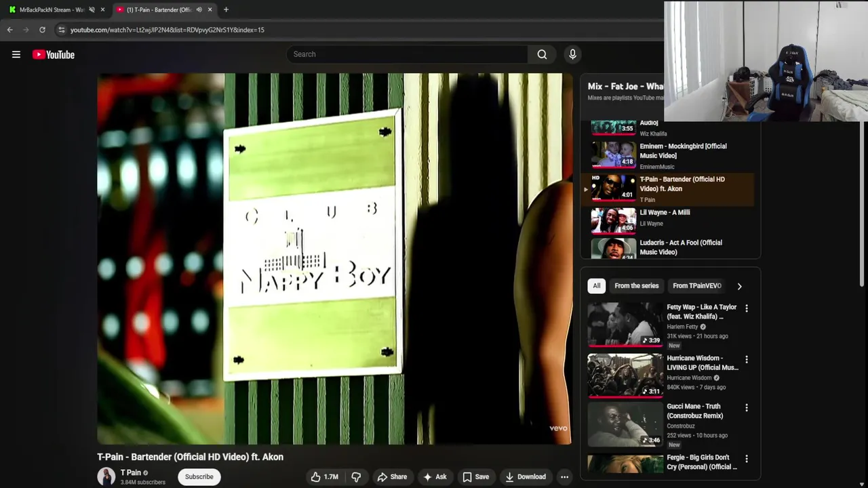
Task: Open the Gucci Mane Truth remix thumbnail
Action: (x=625, y=424)
